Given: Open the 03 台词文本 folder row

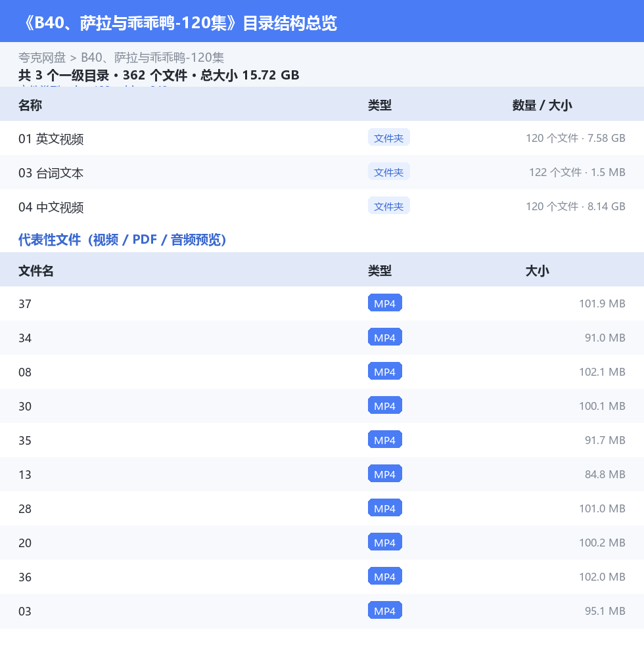Looking at the screenshot, I should tap(322, 172).
